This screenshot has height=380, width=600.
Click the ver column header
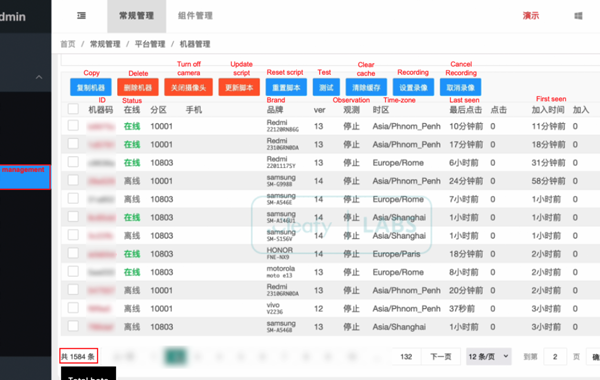(x=320, y=110)
